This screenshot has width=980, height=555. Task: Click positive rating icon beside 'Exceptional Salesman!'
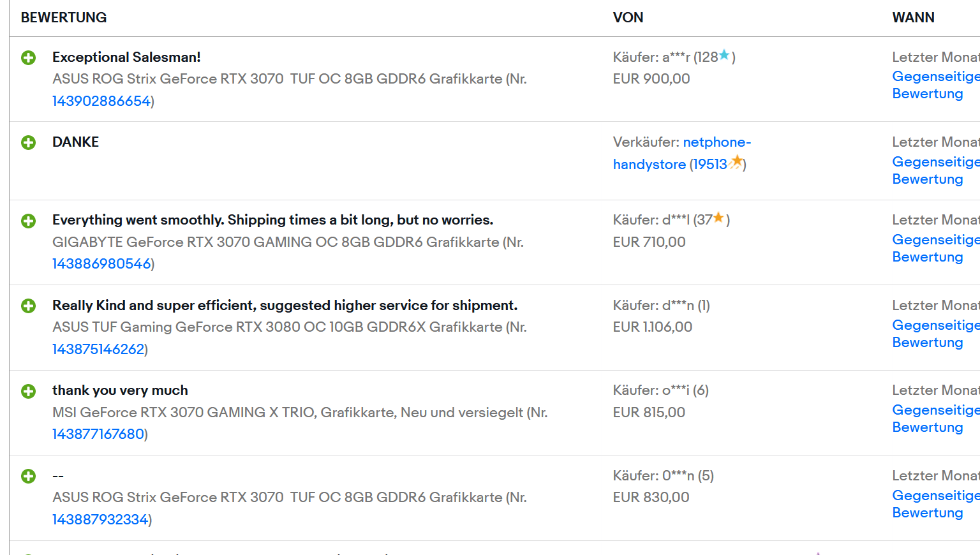click(29, 58)
